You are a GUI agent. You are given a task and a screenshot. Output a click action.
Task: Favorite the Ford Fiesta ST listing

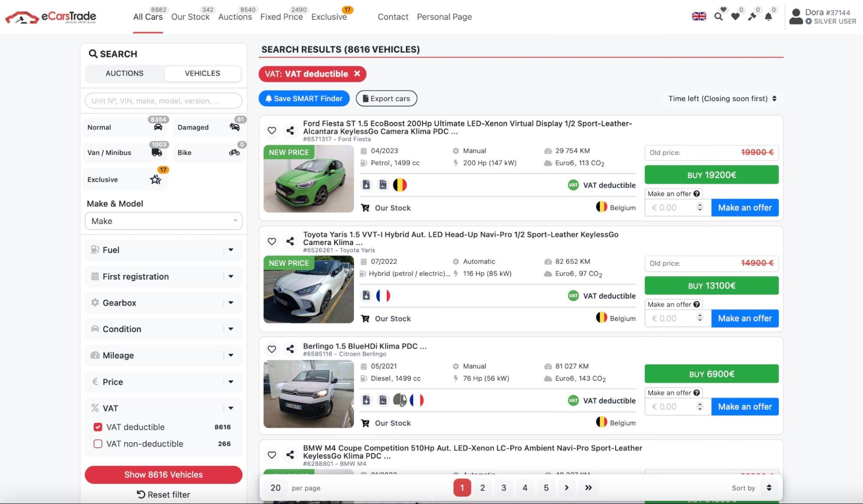(272, 130)
